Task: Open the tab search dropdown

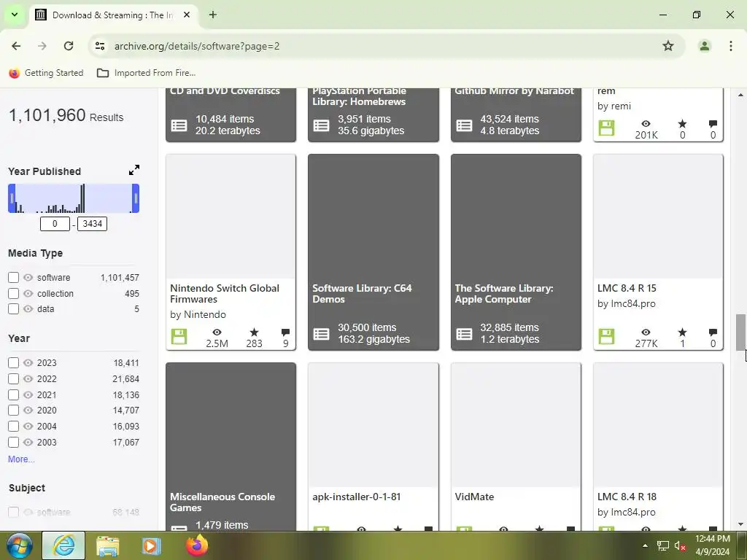Action: pyautogui.click(x=15, y=15)
